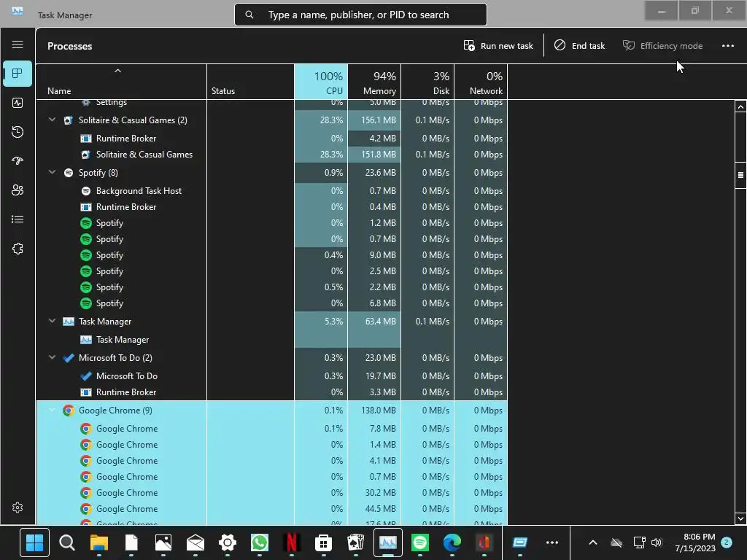Select Spotify Background Task Host row
Viewport: 747px width, 560px height.
tap(271, 190)
